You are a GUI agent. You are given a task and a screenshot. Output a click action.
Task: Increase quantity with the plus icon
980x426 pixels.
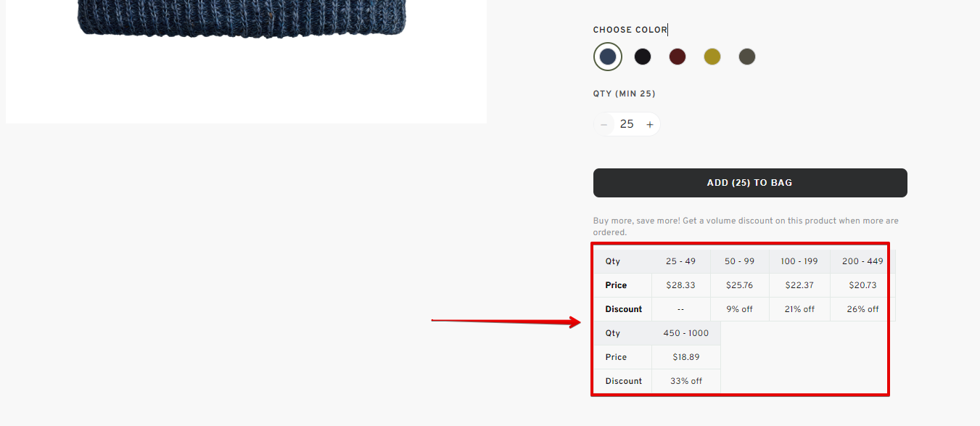[x=650, y=125]
